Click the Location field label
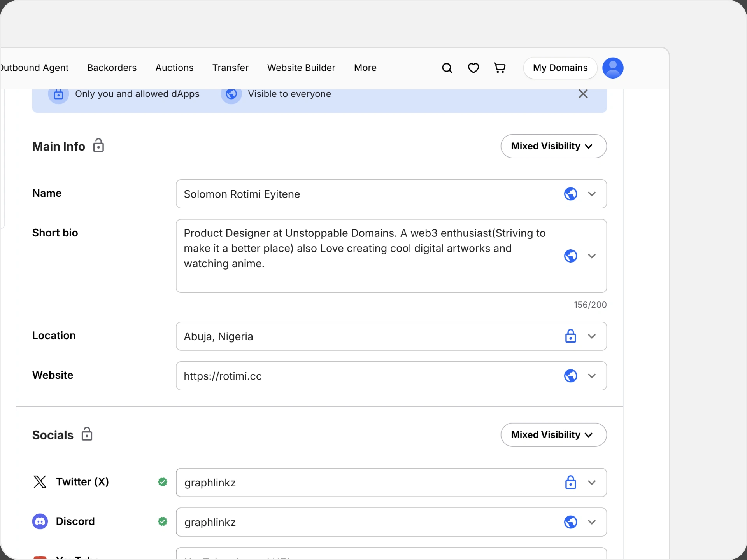This screenshot has width=747, height=560. [x=54, y=335]
